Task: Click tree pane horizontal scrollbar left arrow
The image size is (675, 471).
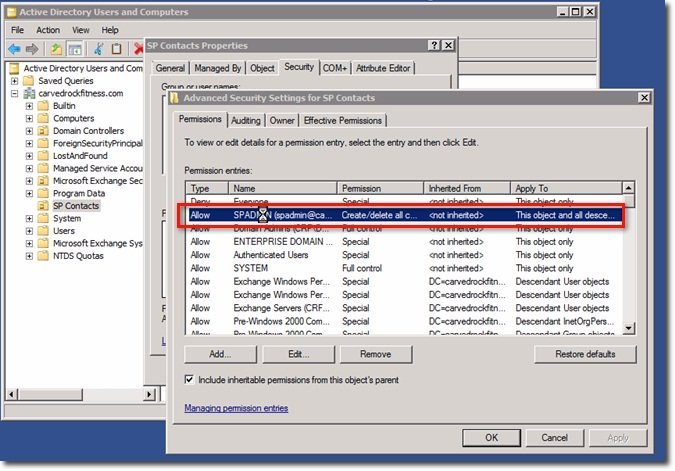Action: point(12,394)
